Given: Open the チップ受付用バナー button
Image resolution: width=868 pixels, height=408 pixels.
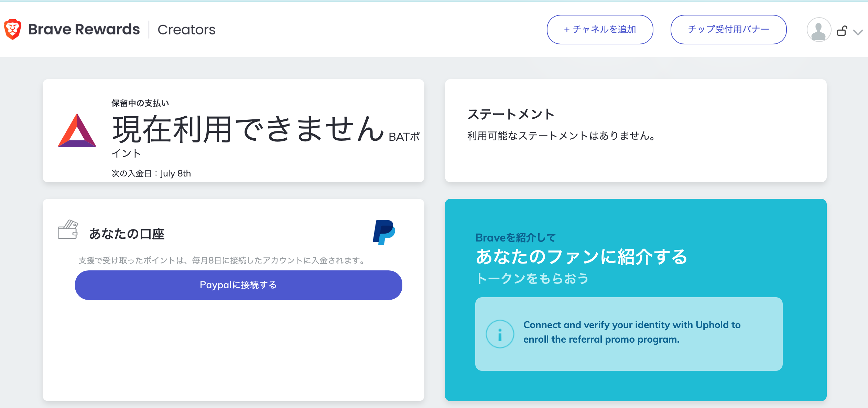Looking at the screenshot, I should click(728, 30).
